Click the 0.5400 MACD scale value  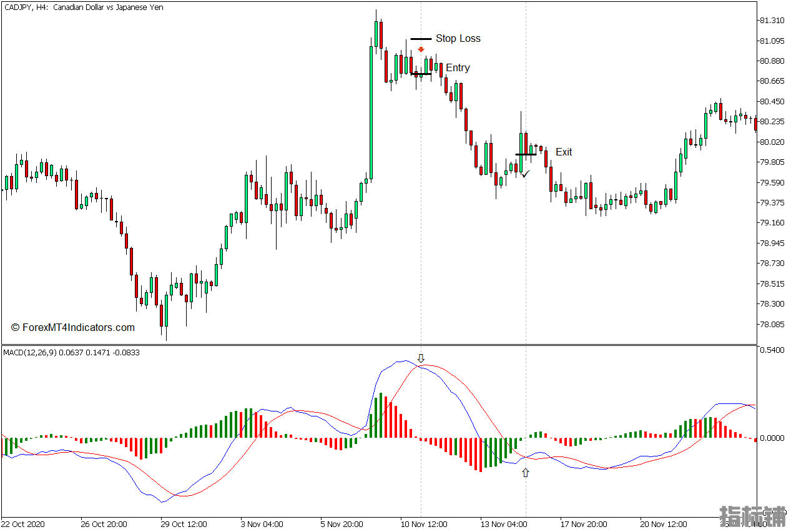click(772, 350)
